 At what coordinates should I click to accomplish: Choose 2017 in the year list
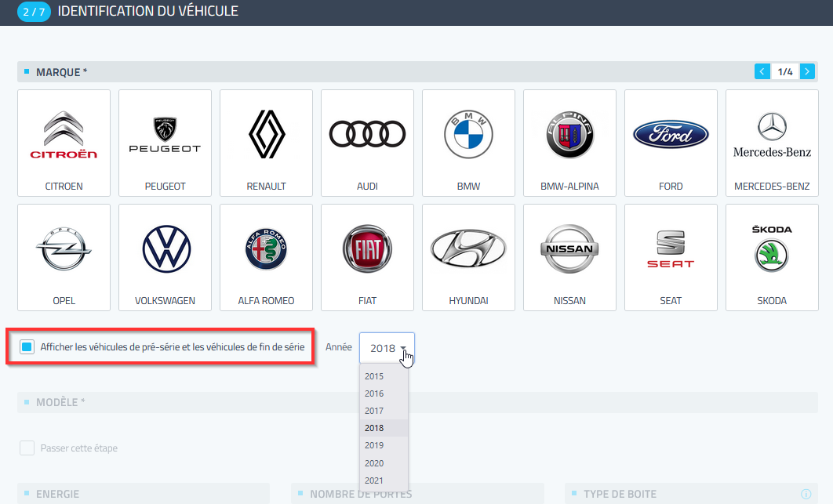click(x=384, y=411)
